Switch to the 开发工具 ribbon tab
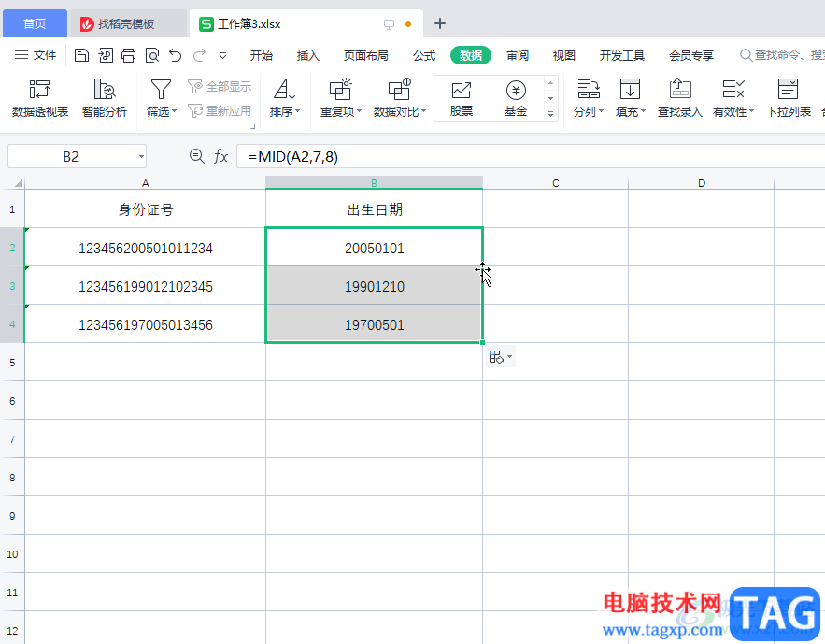The height and width of the screenshot is (644, 825). (622, 55)
